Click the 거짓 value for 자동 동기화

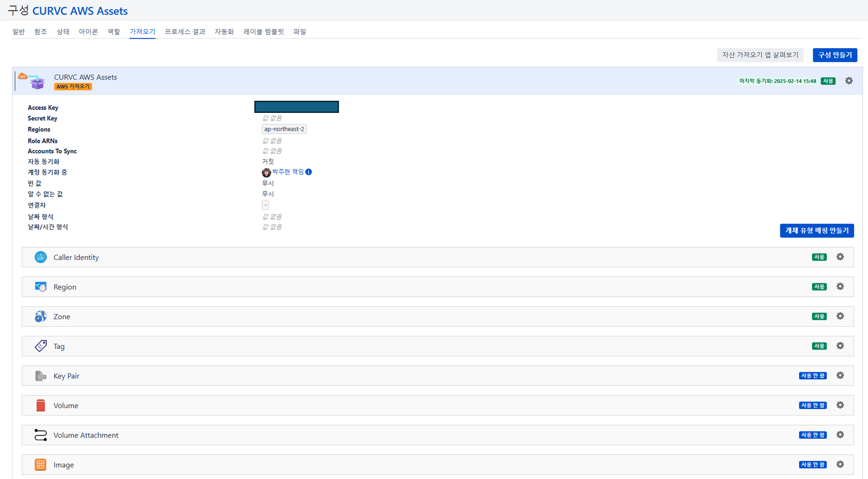(268, 162)
